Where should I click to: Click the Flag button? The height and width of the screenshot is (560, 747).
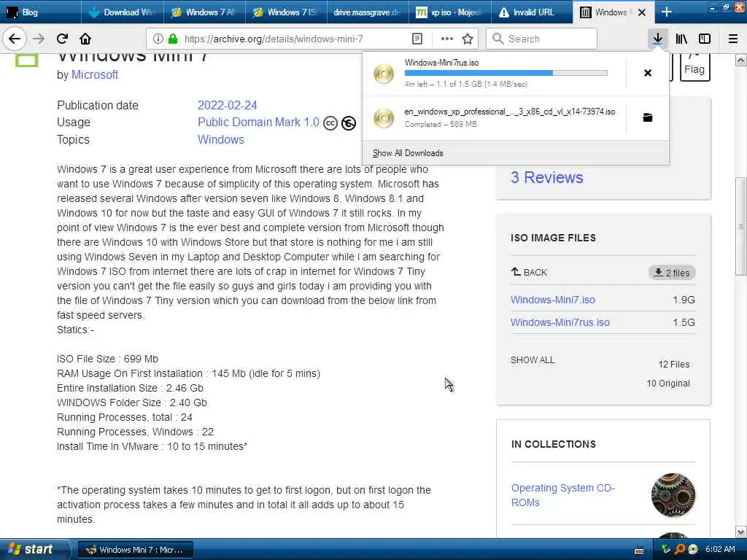[x=694, y=67]
